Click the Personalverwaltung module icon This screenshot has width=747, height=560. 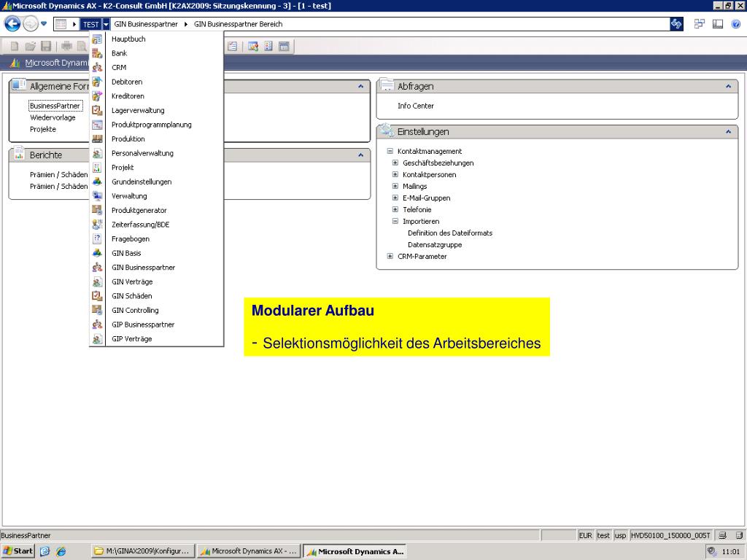coord(97,153)
